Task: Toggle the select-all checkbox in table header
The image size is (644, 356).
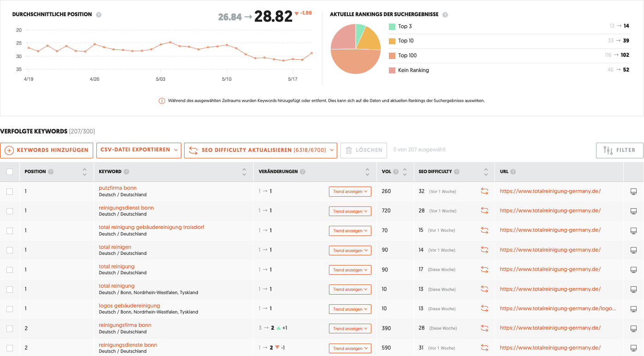Action: tap(10, 172)
